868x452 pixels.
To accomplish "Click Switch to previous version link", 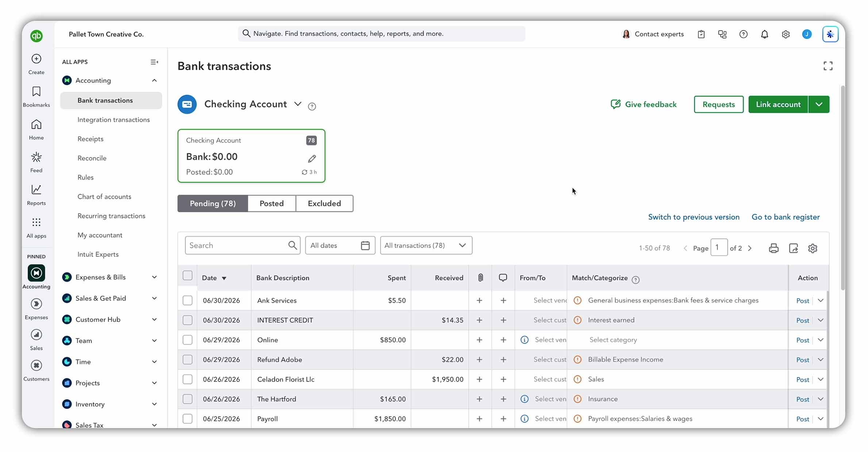I will (694, 217).
